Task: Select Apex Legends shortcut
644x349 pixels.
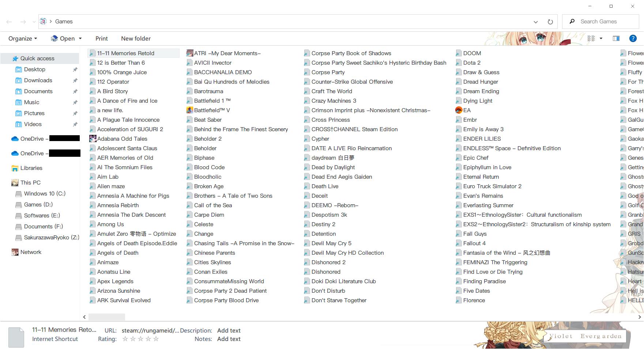Action: click(x=115, y=281)
